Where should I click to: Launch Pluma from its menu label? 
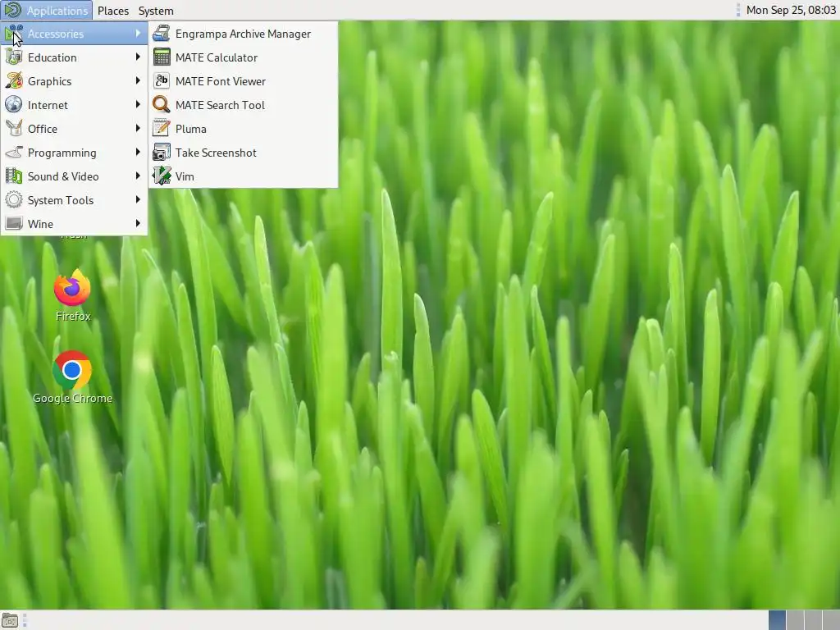[190, 129]
